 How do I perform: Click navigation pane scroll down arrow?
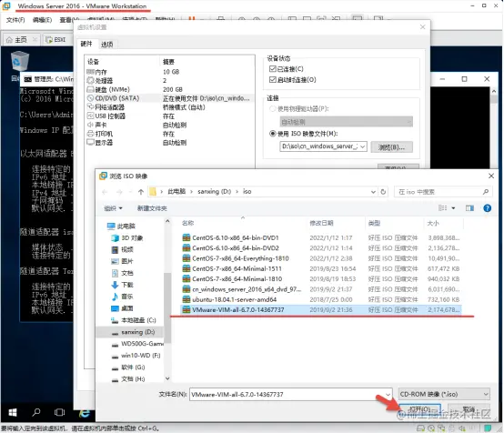167,378
